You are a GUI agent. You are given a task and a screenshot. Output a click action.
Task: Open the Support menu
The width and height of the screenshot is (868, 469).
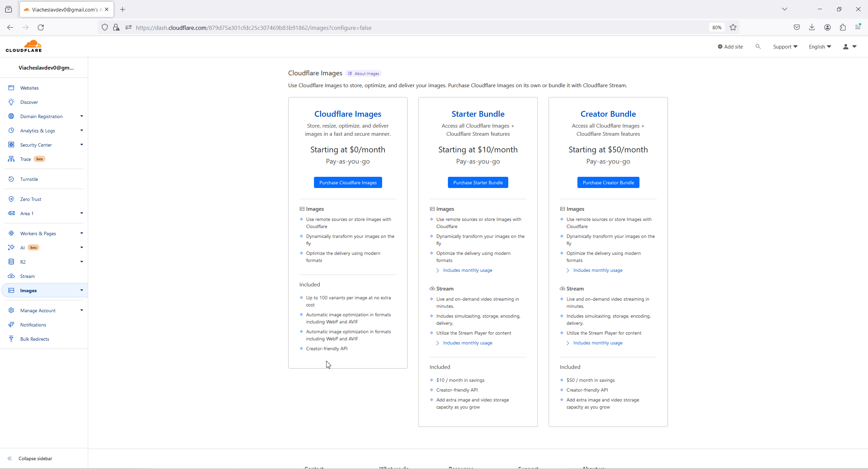pyautogui.click(x=785, y=46)
